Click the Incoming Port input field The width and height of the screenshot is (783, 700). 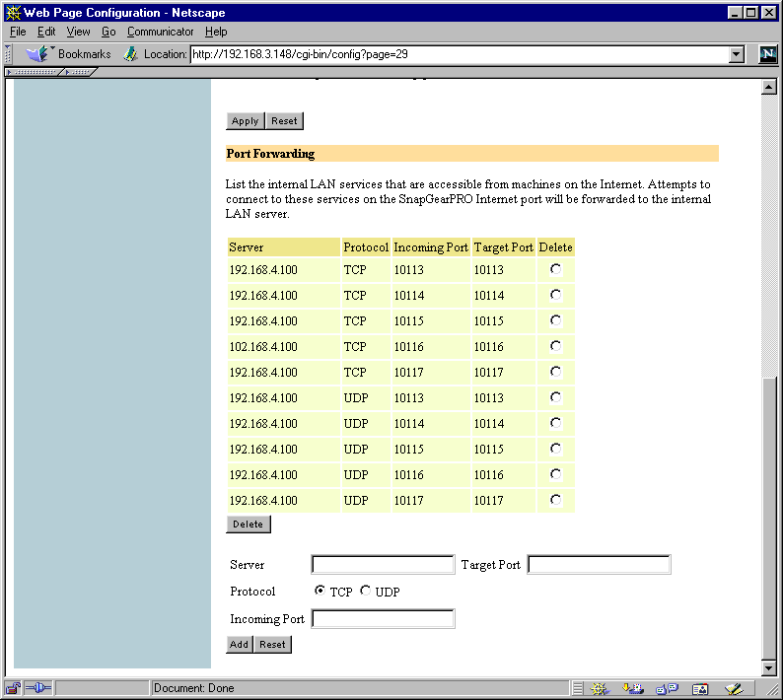coord(383,619)
